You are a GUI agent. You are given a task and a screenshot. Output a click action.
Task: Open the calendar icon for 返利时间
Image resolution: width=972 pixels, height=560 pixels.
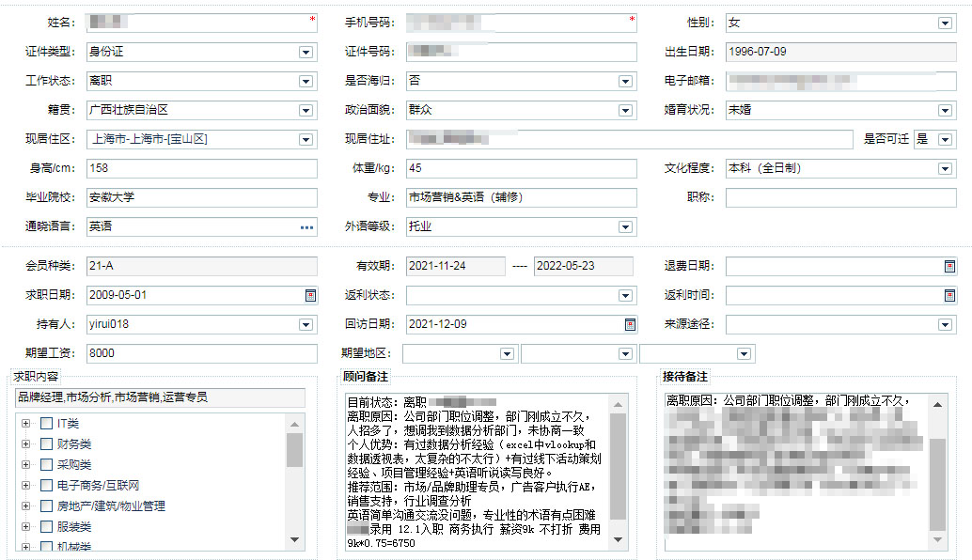949,295
